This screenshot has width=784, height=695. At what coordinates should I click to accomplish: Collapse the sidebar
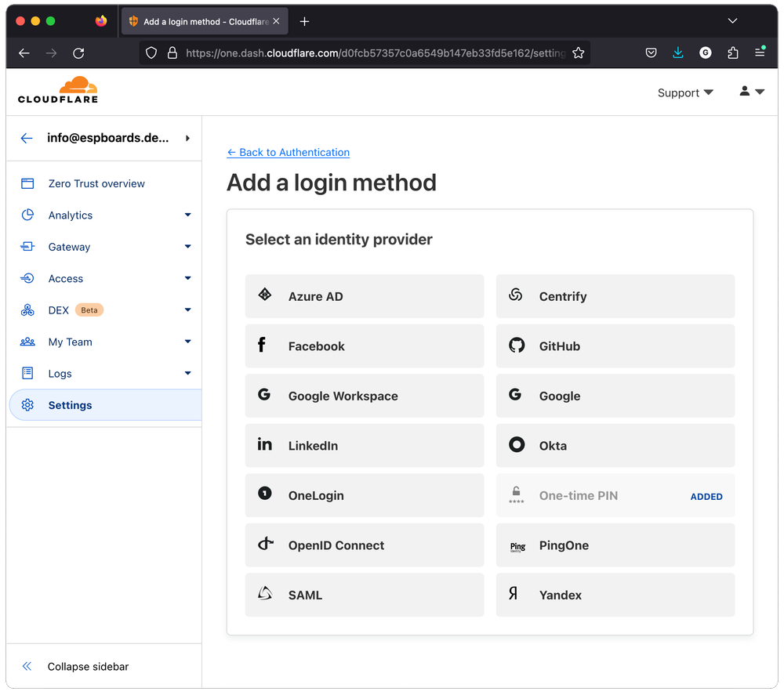pos(88,667)
